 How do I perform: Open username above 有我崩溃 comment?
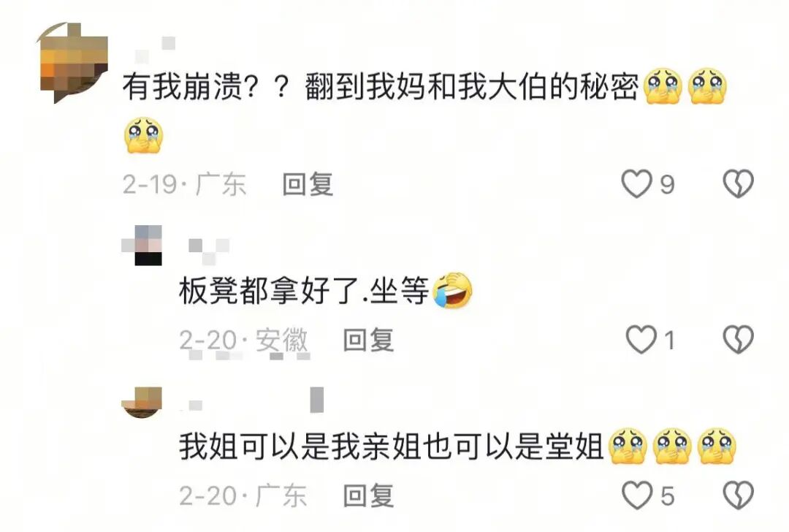(155, 49)
